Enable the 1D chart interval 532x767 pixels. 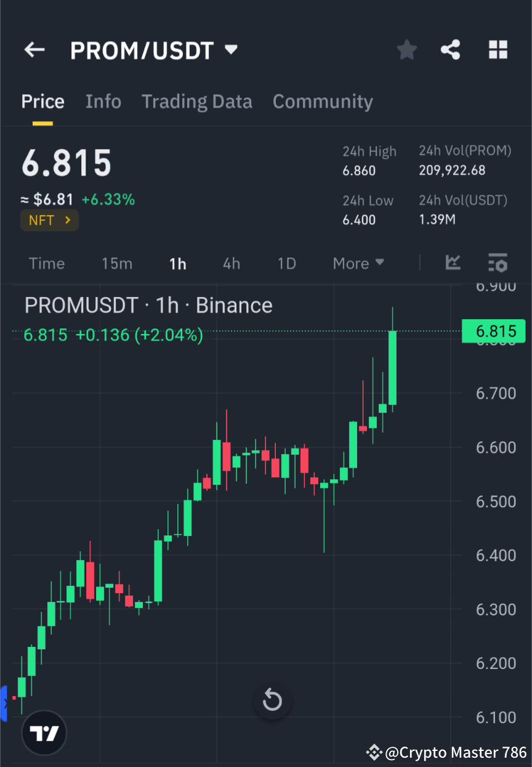(x=286, y=263)
